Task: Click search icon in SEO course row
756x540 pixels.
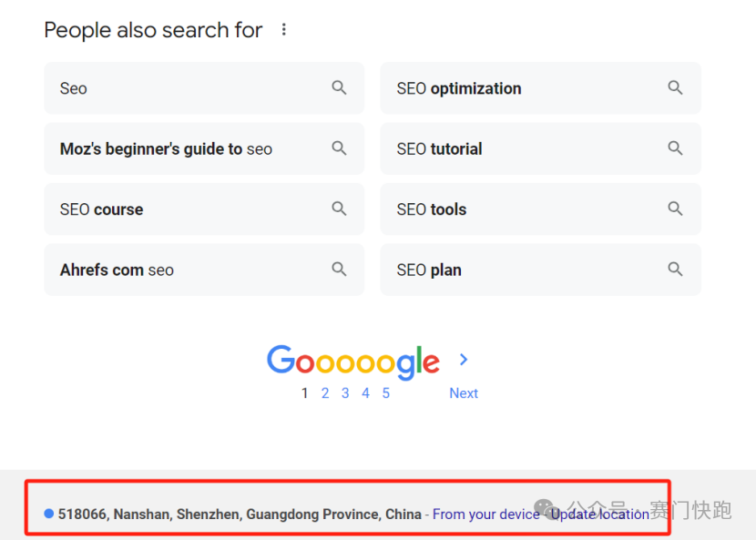Action: click(x=339, y=209)
